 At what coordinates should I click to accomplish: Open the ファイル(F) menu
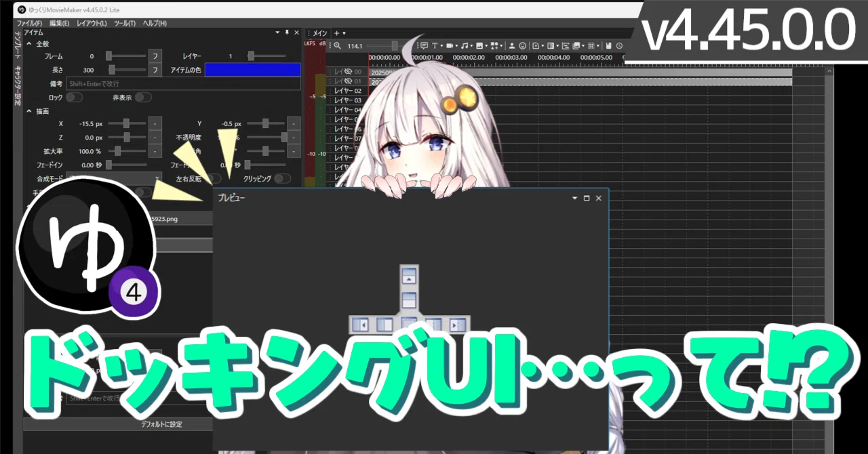point(29,23)
